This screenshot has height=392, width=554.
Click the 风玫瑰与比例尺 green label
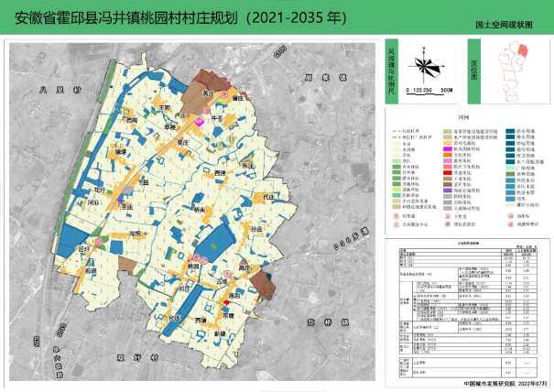394,71
